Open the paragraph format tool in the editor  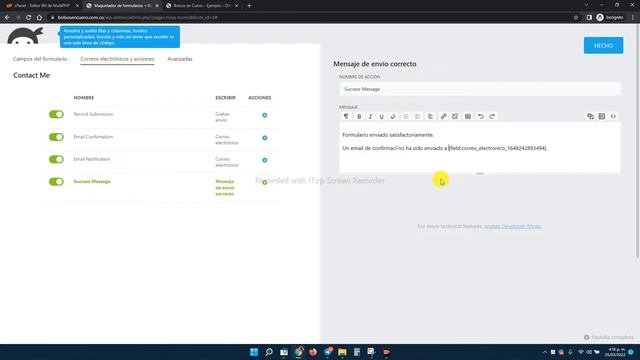pos(346,116)
